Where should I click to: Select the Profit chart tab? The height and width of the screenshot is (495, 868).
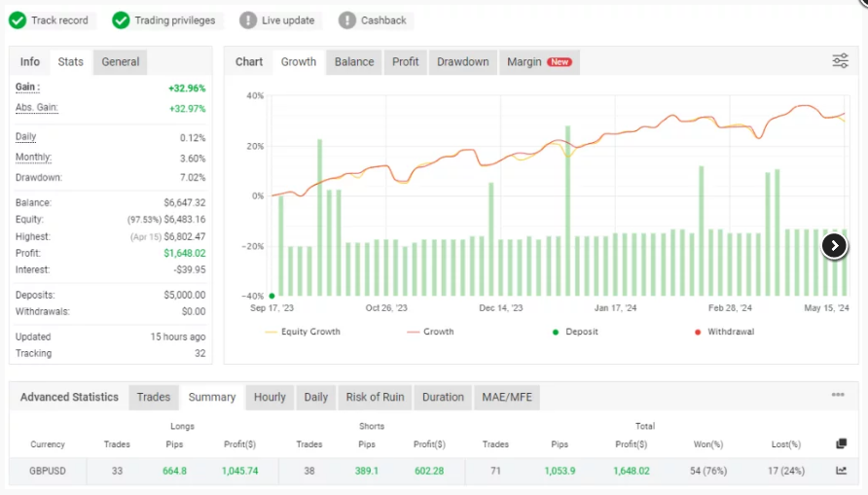pyautogui.click(x=405, y=62)
